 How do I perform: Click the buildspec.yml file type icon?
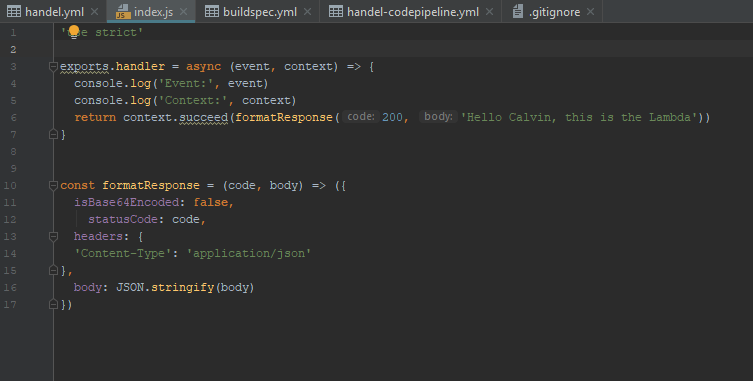(x=212, y=12)
